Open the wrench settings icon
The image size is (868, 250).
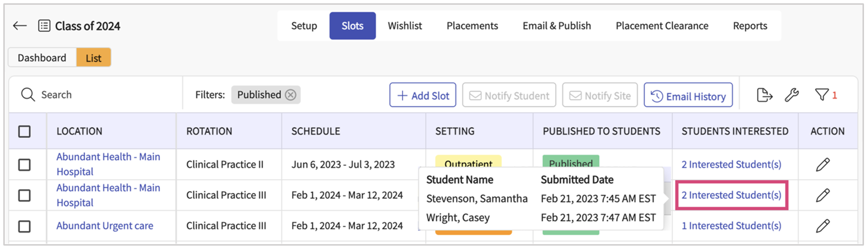[792, 95]
